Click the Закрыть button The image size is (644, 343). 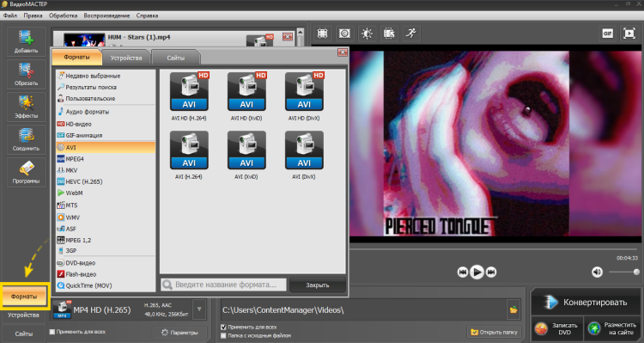[x=318, y=285]
